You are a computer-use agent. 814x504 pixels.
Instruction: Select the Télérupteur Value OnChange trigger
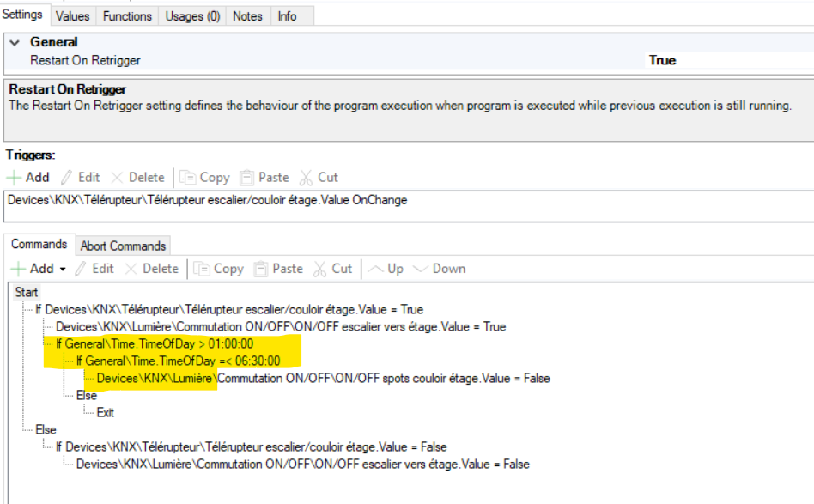pos(207,200)
